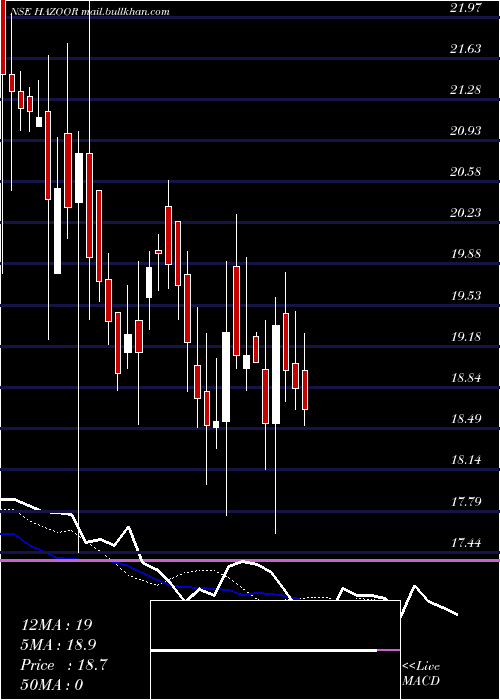Select the 19.18 price axis label
This screenshot has width=500, height=700.
tap(466, 336)
